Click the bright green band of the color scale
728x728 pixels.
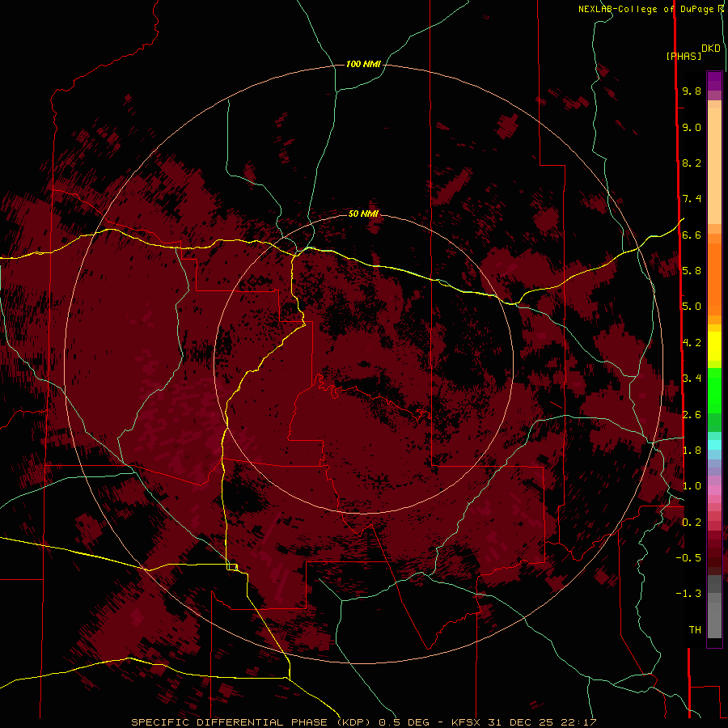714,391
